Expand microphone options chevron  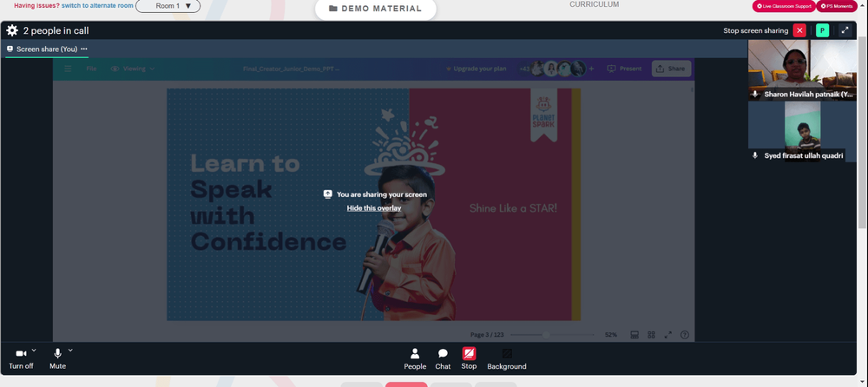(70, 350)
